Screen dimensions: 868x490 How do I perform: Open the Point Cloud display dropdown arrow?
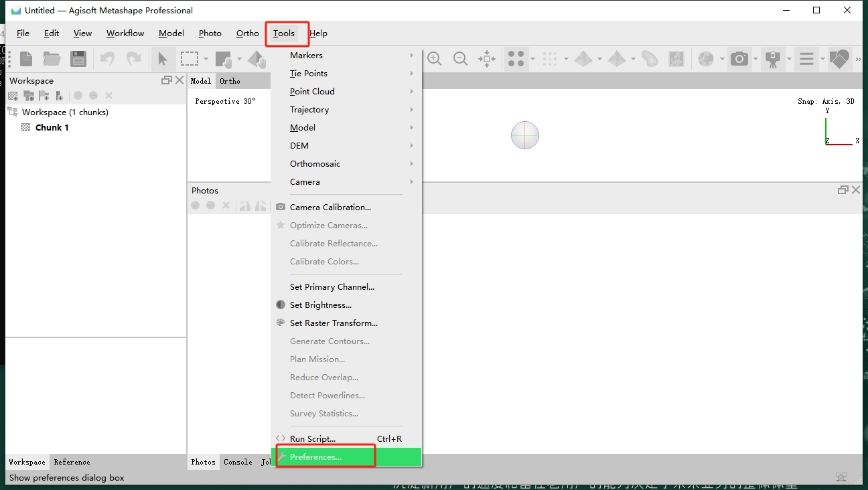(566, 59)
